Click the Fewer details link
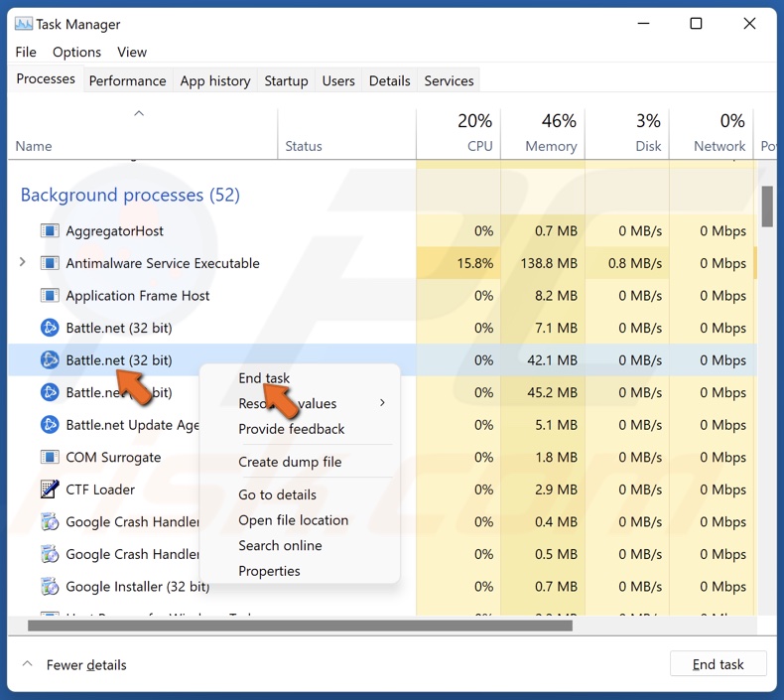Image resolution: width=784 pixels, height=700 pixels. pos(86,665)
